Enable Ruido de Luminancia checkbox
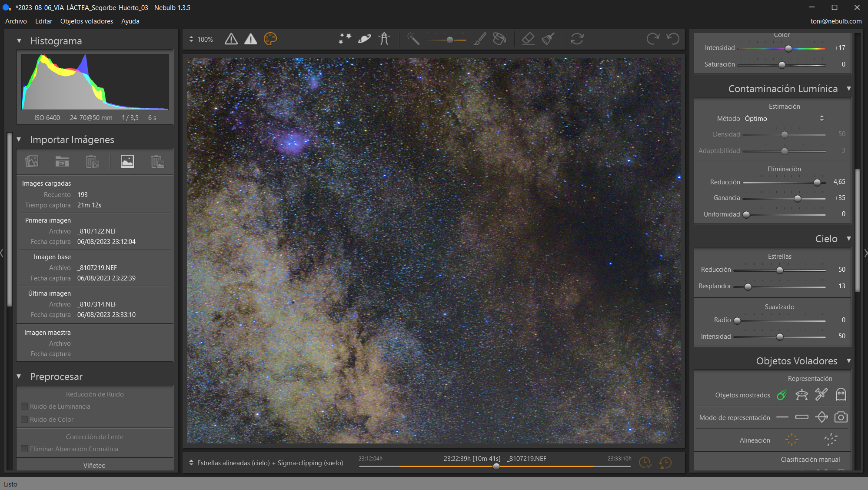 pos(25,406)
